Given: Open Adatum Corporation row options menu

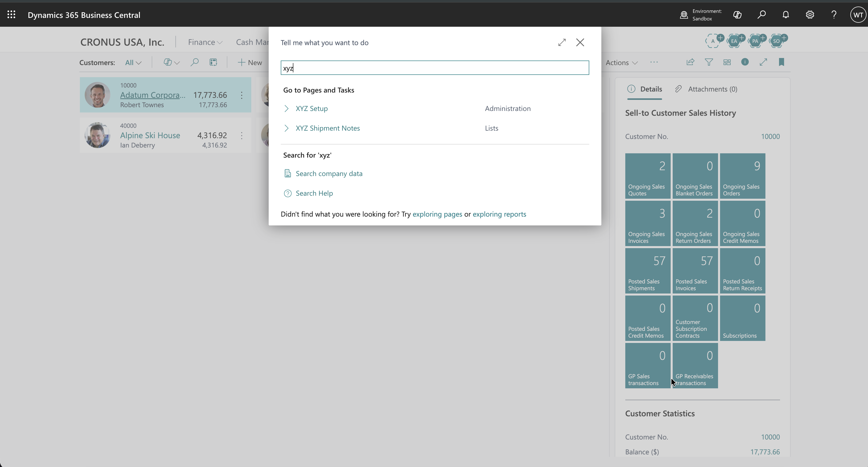Looking at the screenshot, I should tap(242, 95).
